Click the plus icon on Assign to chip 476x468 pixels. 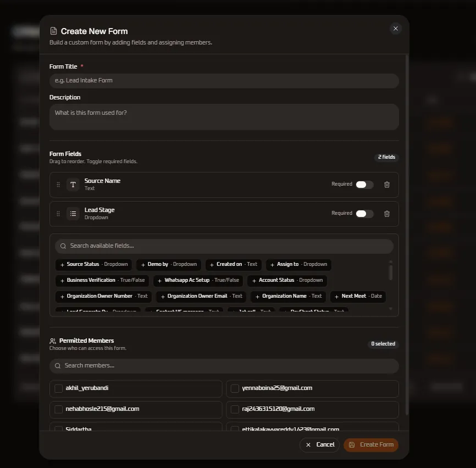(272, 265)
